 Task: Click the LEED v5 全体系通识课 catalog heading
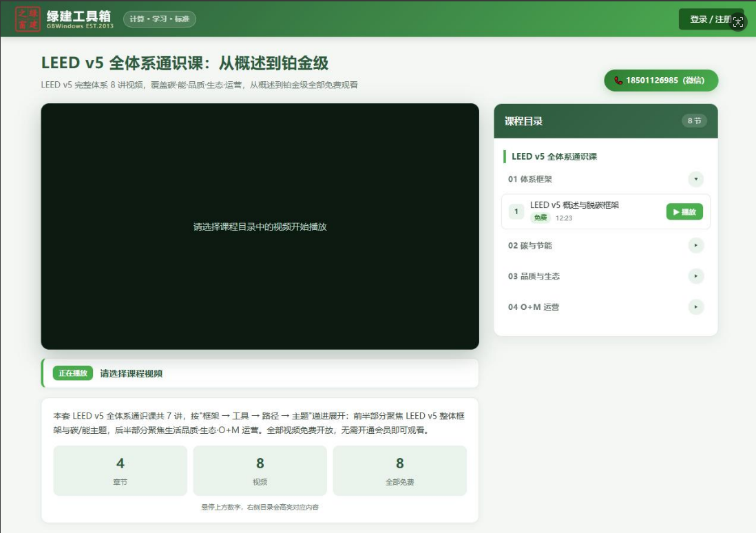pos(554,156)
